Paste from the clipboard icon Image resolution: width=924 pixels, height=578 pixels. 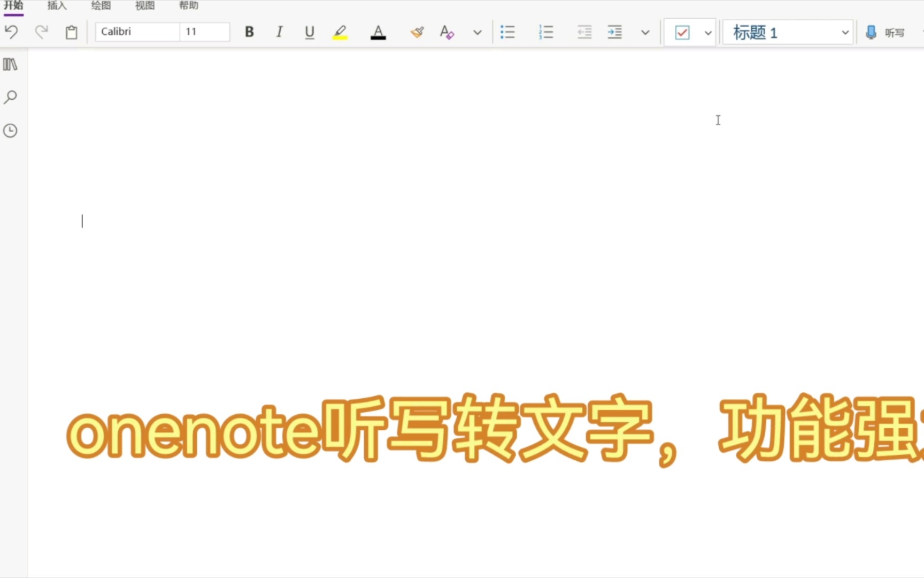(x=71, y=32)
